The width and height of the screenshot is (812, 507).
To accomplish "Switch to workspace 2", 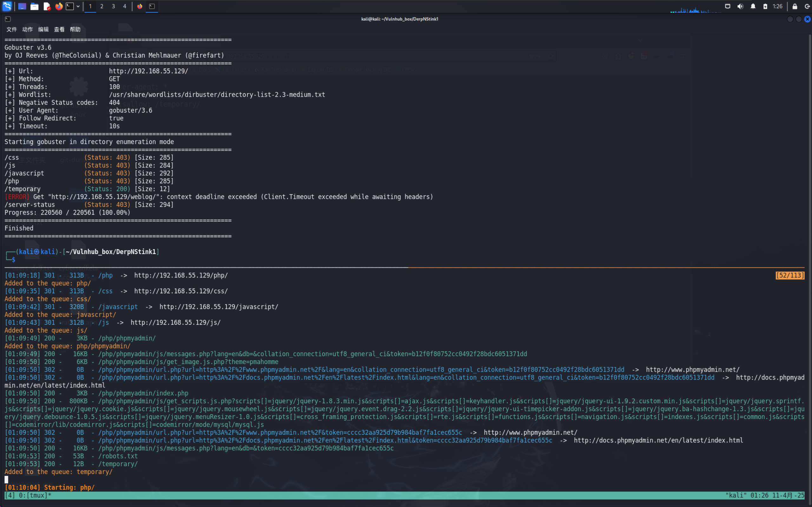I will point(102,6).
